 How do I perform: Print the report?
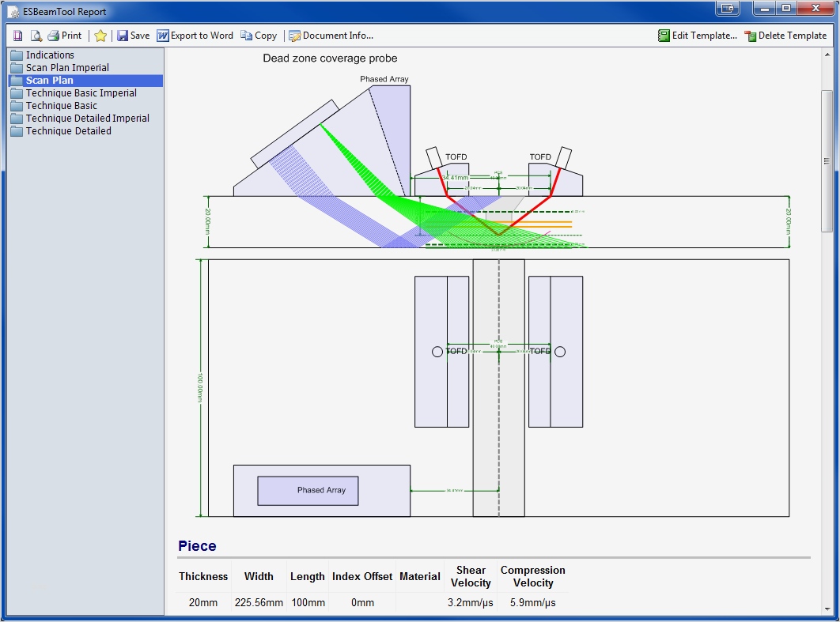tap(64, 36)
